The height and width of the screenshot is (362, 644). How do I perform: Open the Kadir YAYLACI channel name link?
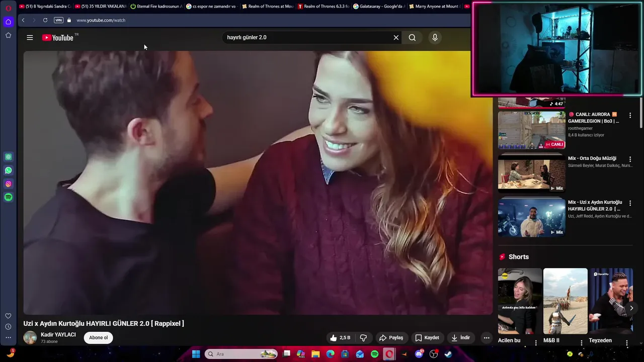(58, 335)
